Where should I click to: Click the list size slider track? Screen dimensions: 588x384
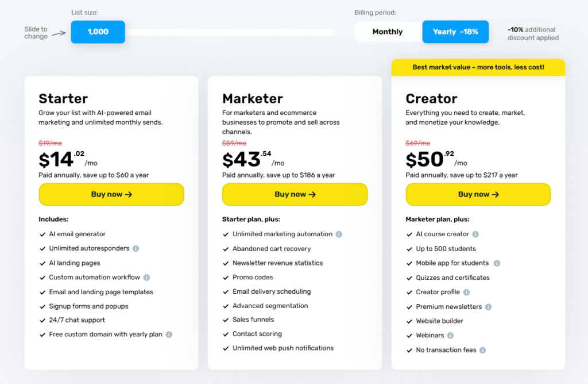[x=230, y=32]
